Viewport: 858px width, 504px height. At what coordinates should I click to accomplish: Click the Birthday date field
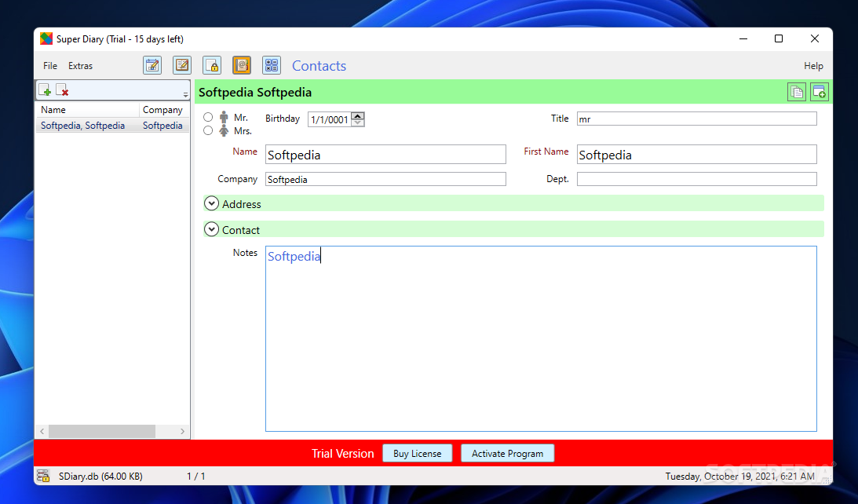pos(330,119)
